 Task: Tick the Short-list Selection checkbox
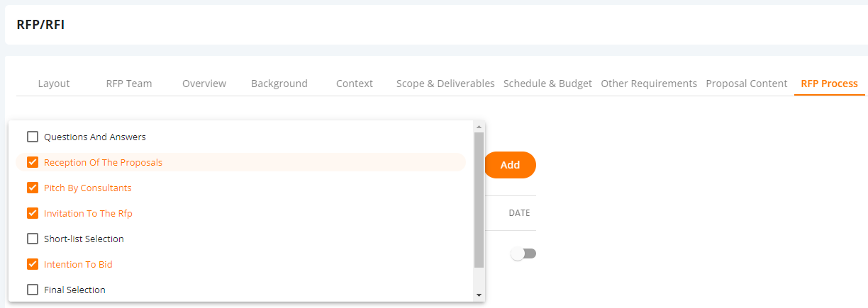pyautogui.click(x=33, y=239)
